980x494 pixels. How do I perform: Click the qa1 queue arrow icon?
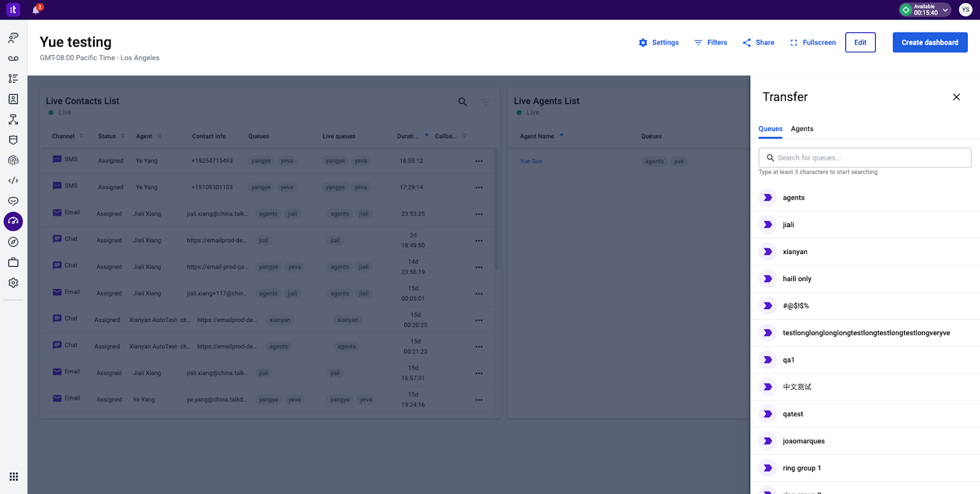point(767,360)
